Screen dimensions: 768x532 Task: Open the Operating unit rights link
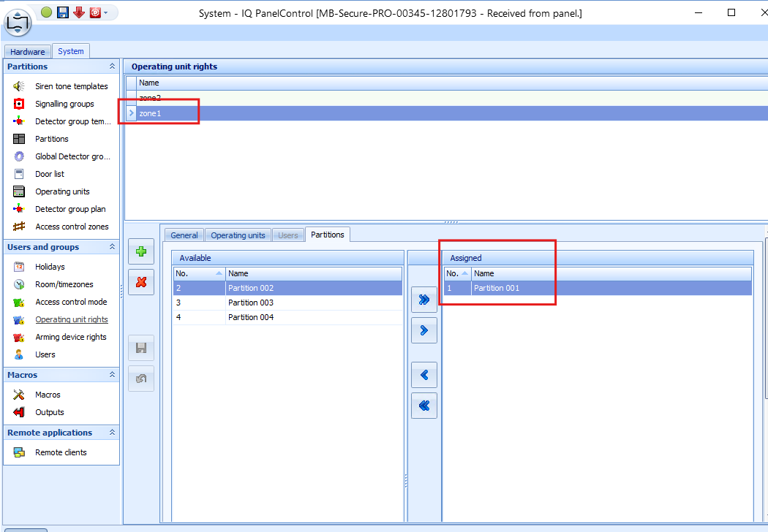click(x=72, y=319)
